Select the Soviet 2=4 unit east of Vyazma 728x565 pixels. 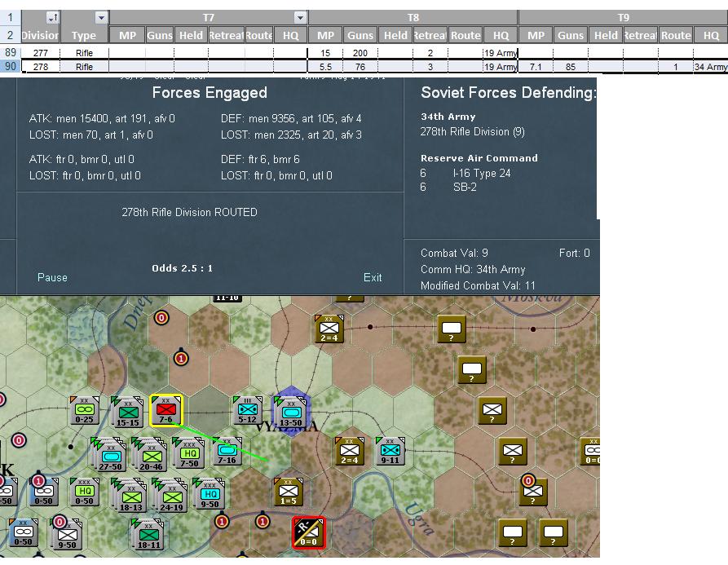coord(350,451)
